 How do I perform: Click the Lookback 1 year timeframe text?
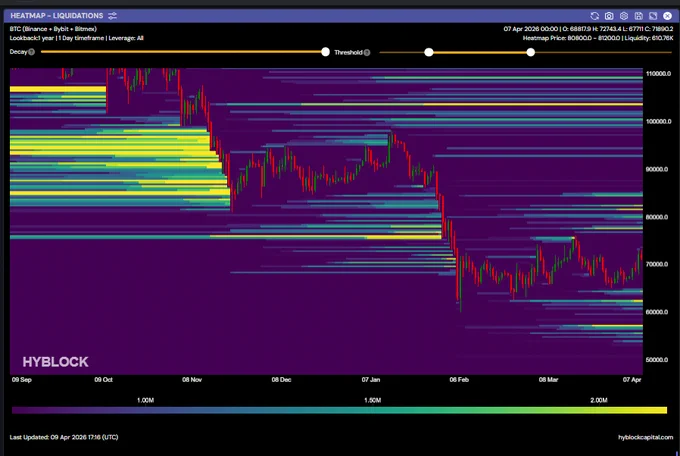pos(76,38)
